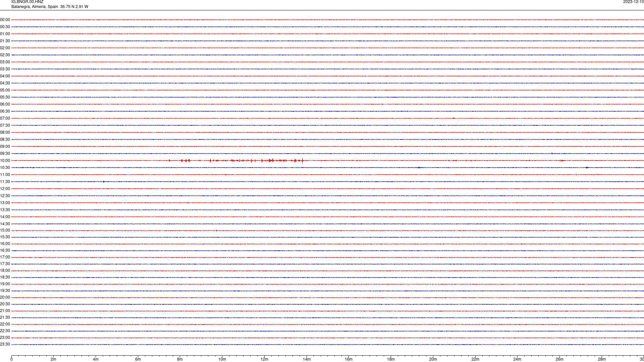Image resolution: width=644 pixels, height=362 pixels.
Task: Select the 16:30 trace time label
Action: pyautogui.click(x=5, y=250)
